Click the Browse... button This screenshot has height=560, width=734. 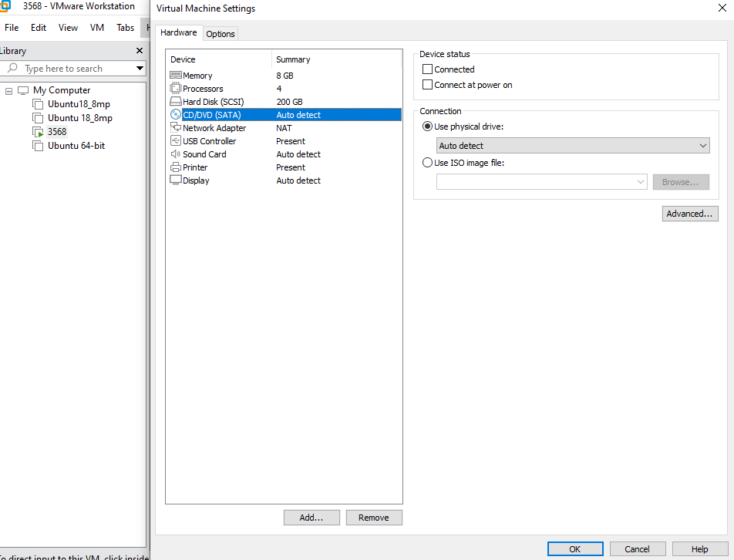(681, 182)
